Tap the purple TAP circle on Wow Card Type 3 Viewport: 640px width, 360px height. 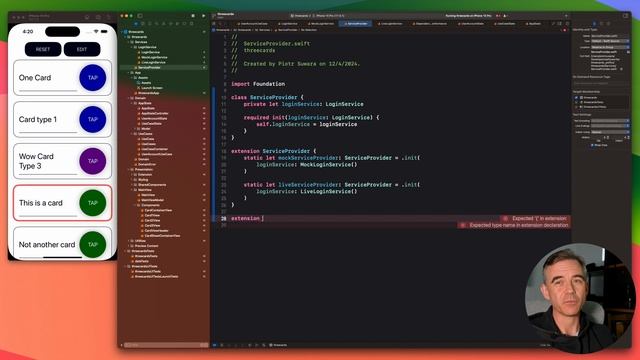tap(93, 161)
